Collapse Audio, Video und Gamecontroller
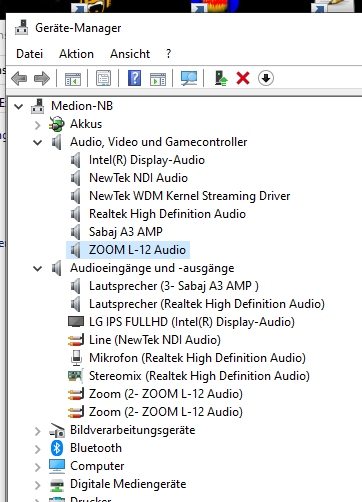This screenshot has width=362, height=502. click(37, 143)
